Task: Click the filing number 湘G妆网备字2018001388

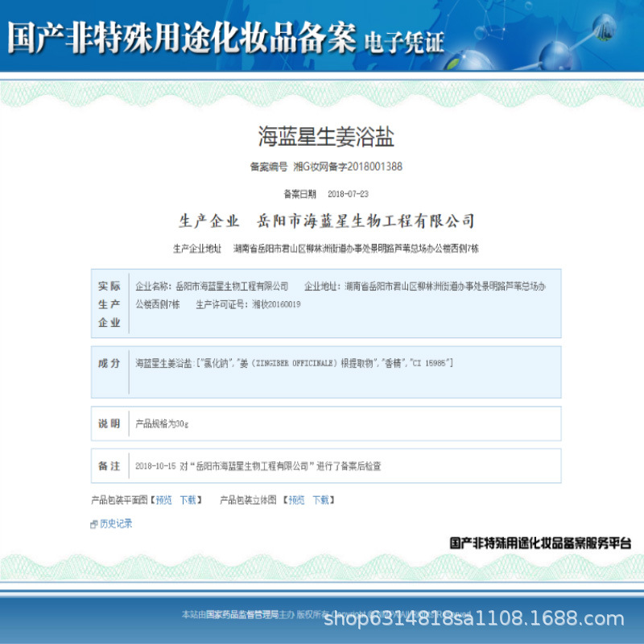Action: coord(348,167)
